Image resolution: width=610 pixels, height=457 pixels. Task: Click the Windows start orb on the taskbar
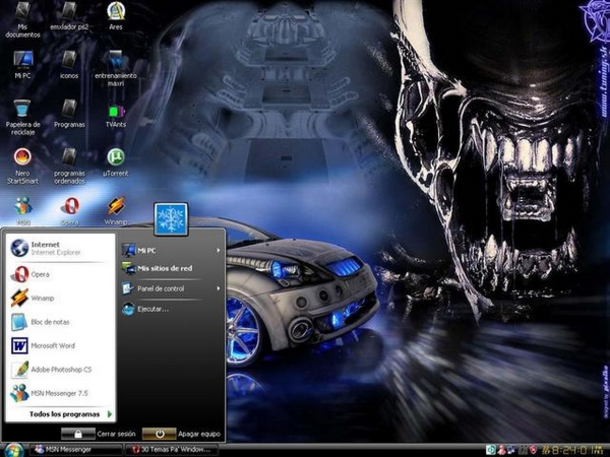(14, 450)
